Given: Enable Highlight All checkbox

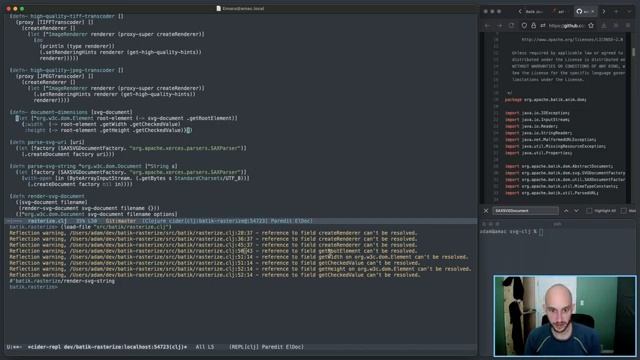Looking at the screenshot, I should pyautogui.click(x=589, y=211).
